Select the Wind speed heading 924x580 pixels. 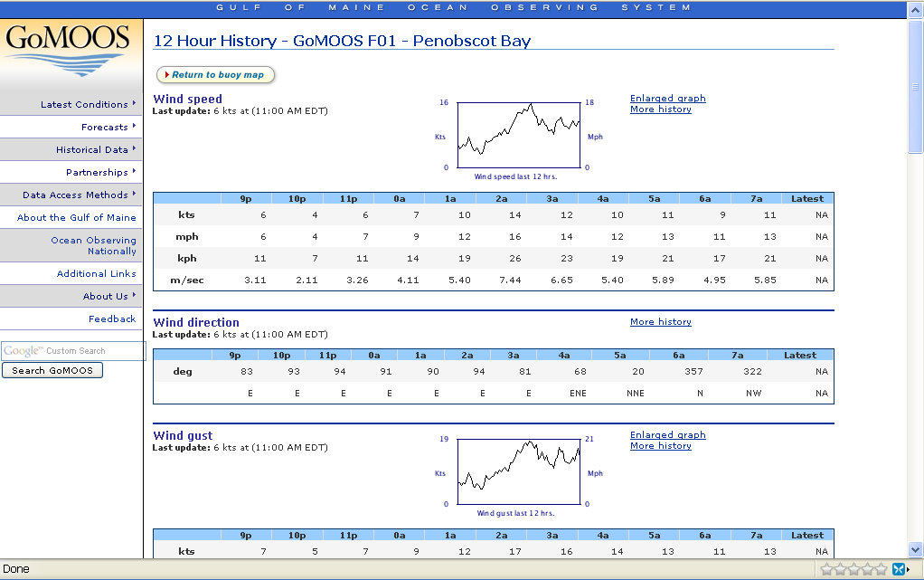coord(188,99)
